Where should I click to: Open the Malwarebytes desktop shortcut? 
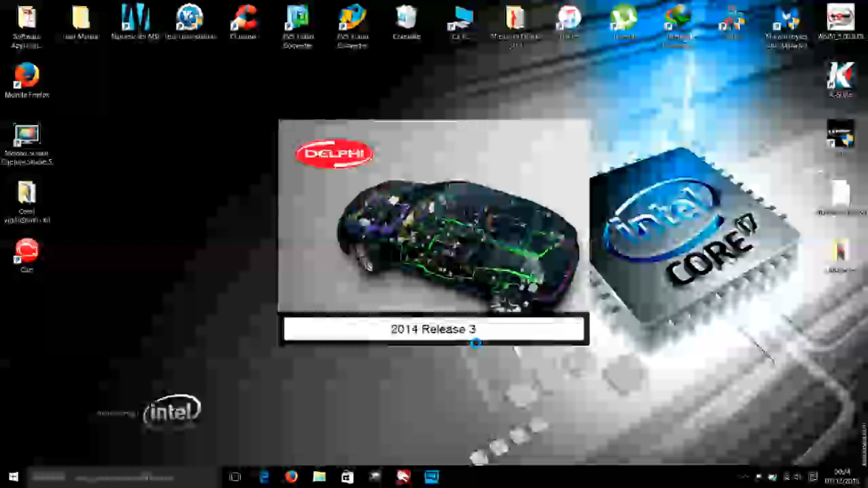pyautogui.click(x=786, y=27)
